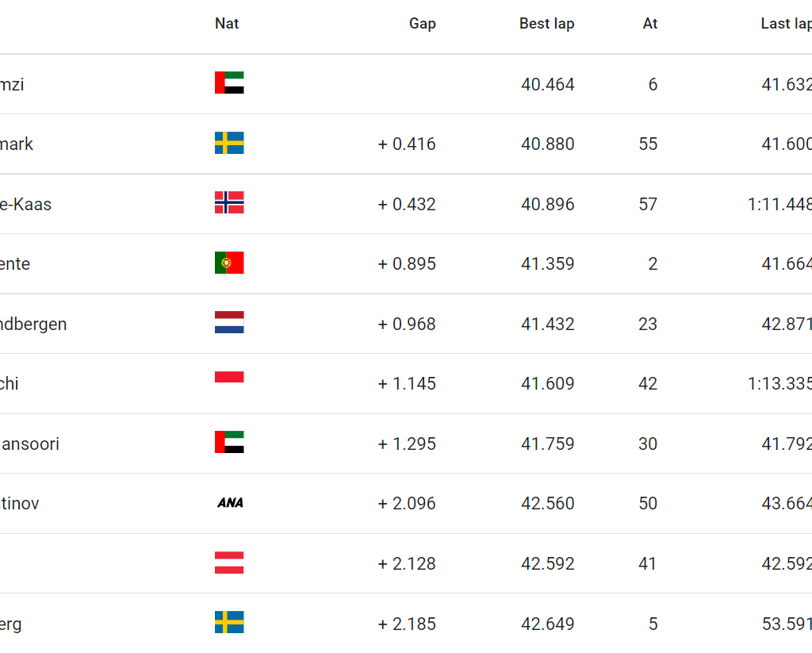Click the Norway flag in Kaas row
Image resolution: width=812 pixels, height=653 pixels.
(x=229, y=202)
